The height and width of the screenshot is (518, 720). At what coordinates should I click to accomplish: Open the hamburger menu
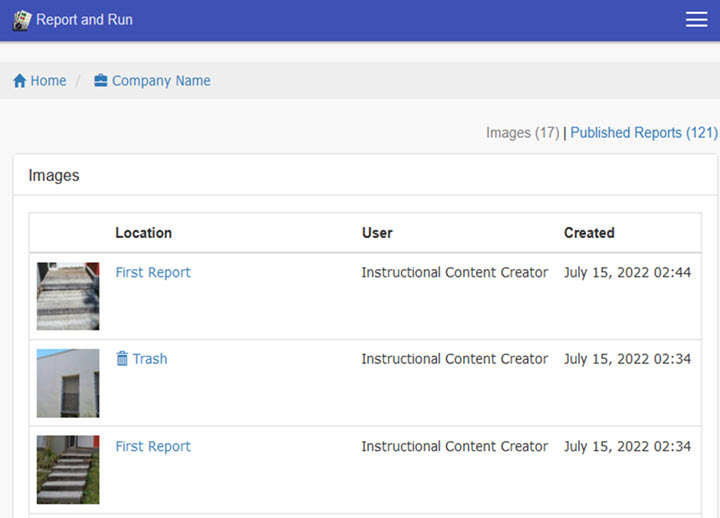696,20
